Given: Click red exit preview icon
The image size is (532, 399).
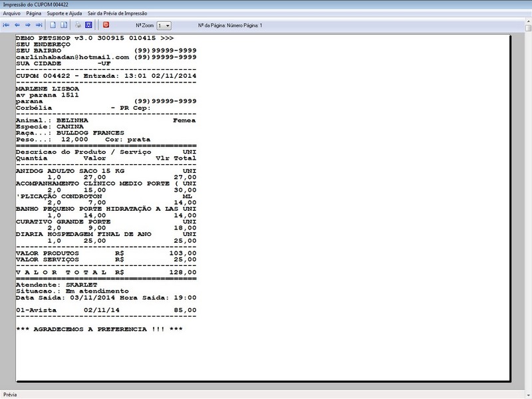Looking at the screenshot, I should coord(106,25).
